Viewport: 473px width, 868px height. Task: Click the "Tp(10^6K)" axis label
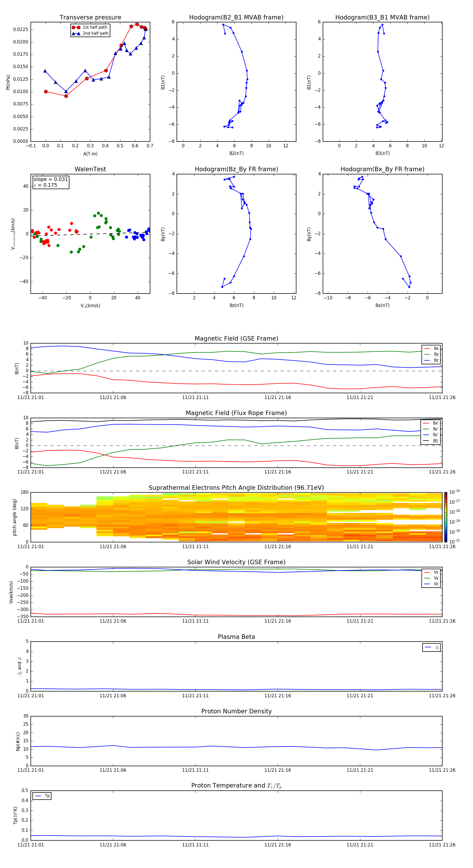[x=15, y=815]
